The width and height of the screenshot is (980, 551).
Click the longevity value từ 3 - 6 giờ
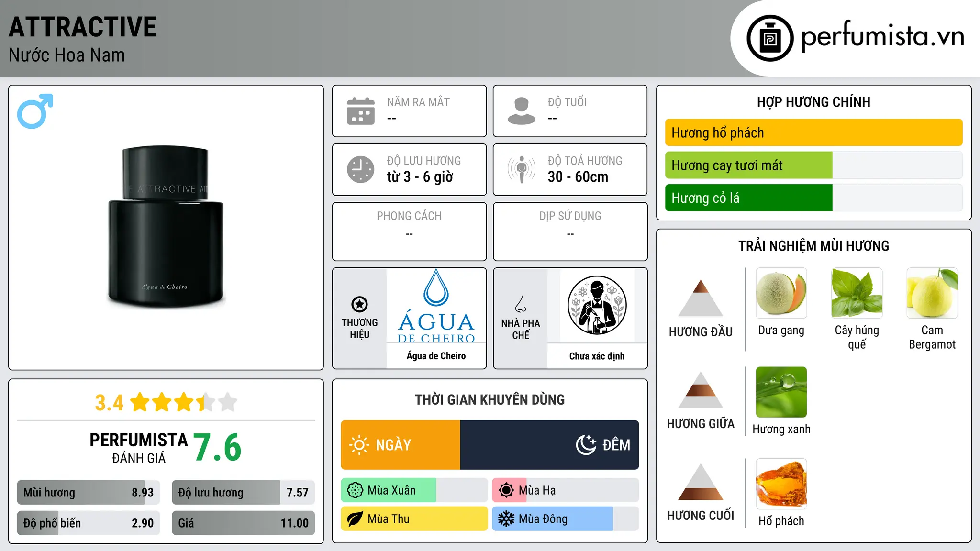point(420,177)
